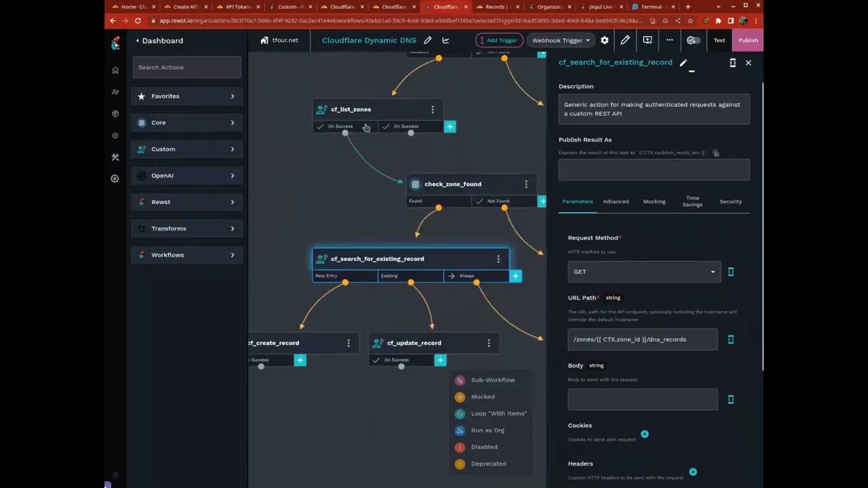Screen dimensions: 868x488
Task: Open the workflows graph sidebar icon
Action: coord(115,92)
